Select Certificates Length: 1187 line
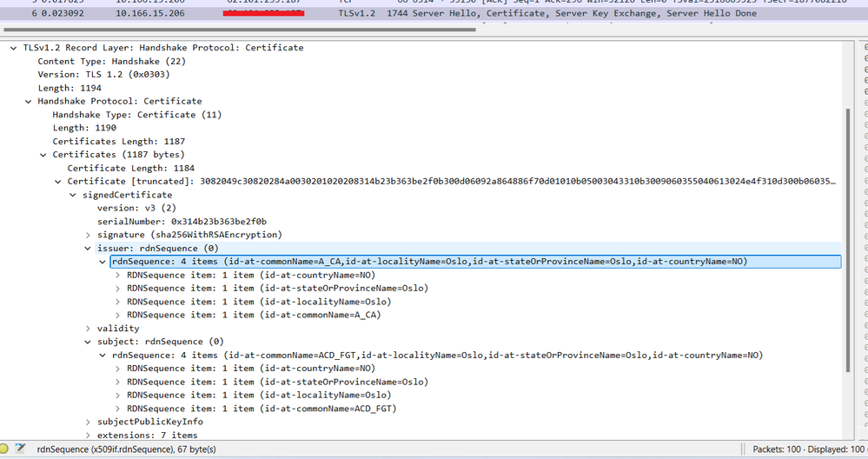 pyautogui.click(x=119, y=142)
